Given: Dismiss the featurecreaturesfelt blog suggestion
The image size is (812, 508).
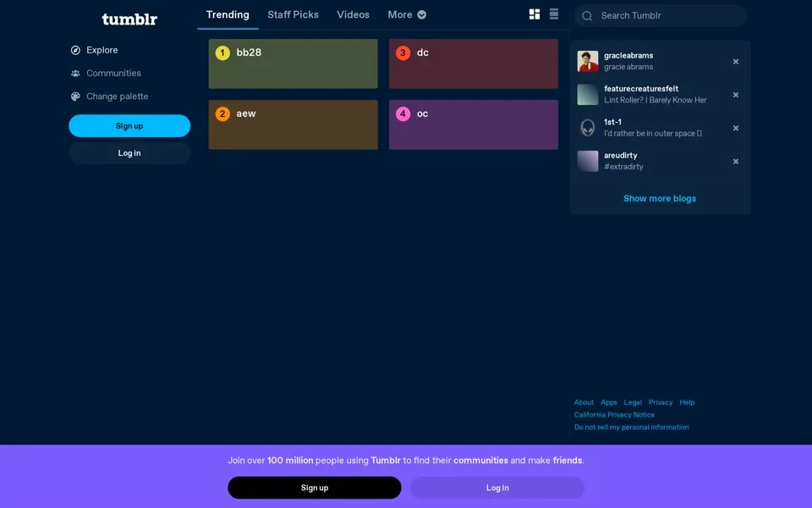Looking at the screenshot, I should (735, 95).
